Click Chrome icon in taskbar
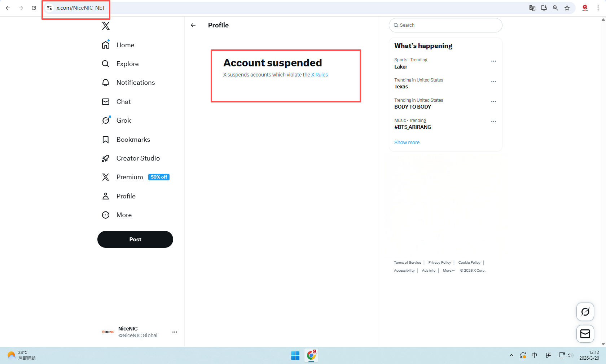 pyautogui.click(x=311, y=356)
